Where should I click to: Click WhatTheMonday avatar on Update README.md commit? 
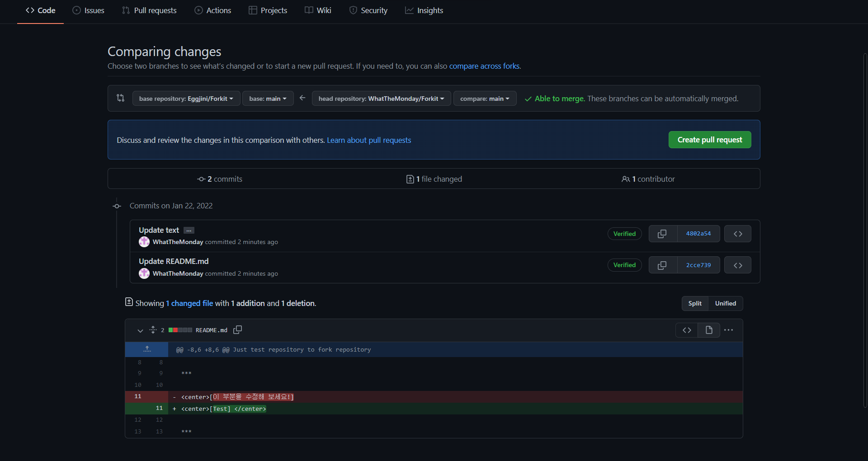pyautogui.click(x=144, y=273)
